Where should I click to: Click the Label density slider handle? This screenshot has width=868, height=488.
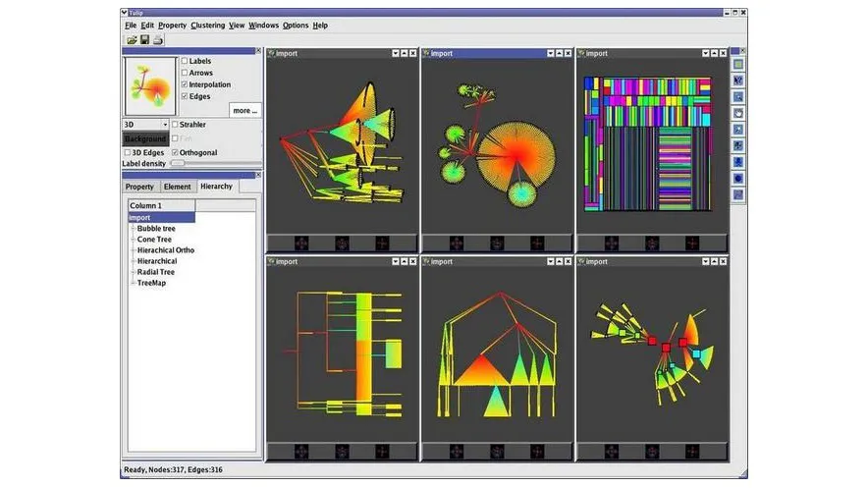[178, 163]
